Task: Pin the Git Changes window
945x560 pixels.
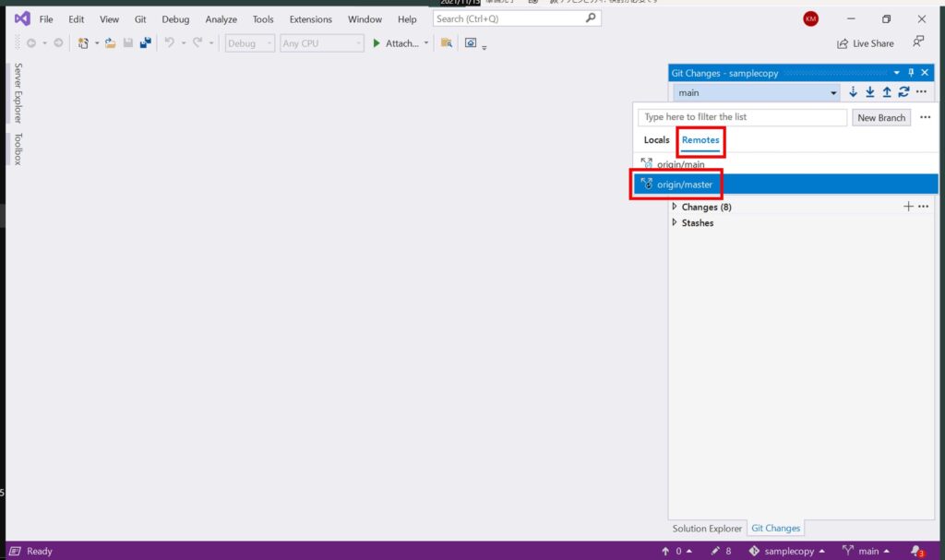Action: point(910,72)
